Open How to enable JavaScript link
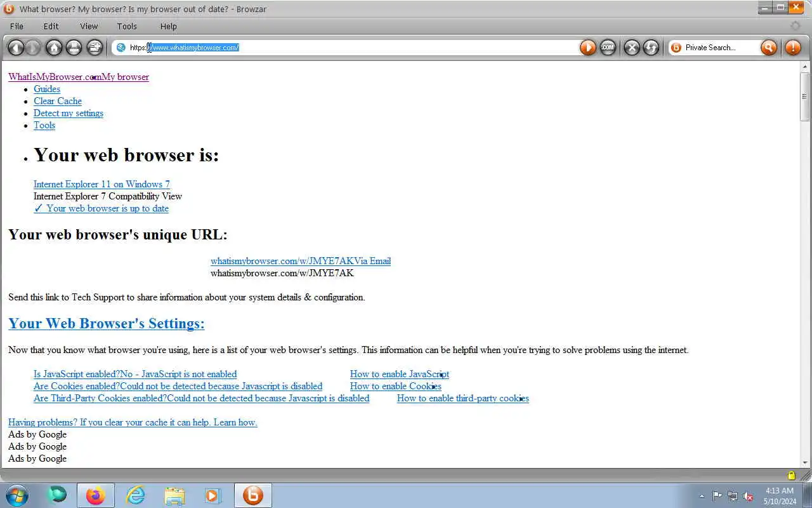This screenshot has height=508, width=812. pos(400,374)
